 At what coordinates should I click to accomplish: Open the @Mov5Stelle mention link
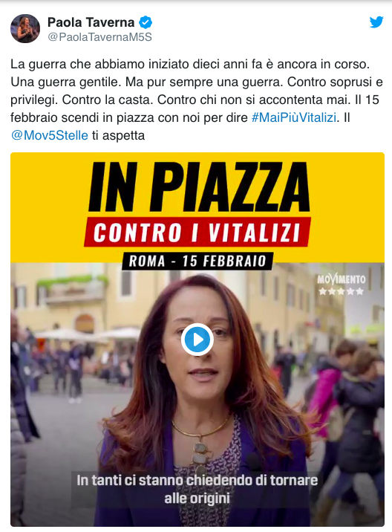50,135
